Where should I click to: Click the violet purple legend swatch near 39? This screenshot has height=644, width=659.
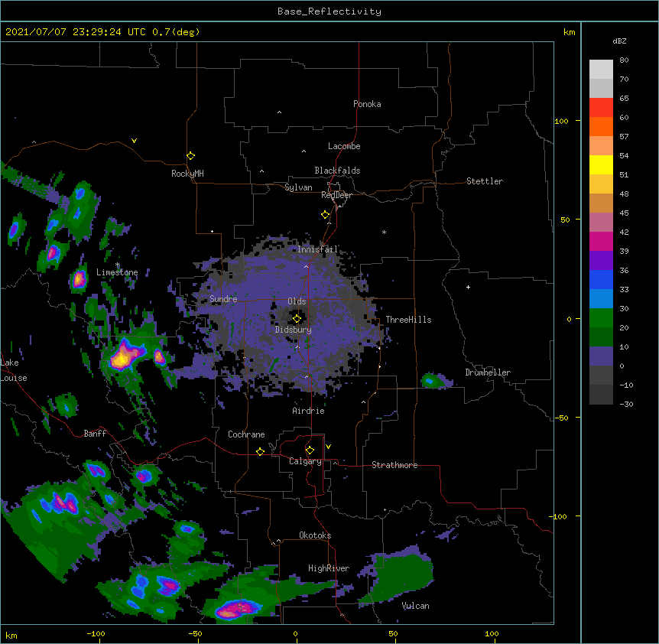[601, 260]
